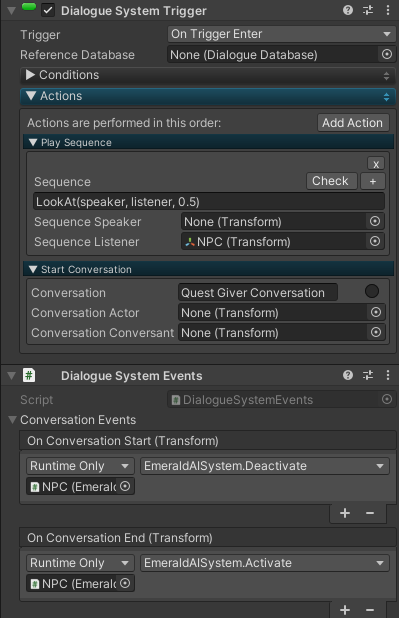Click the On Conversation End (Transform) header
The image size is (399, 618).
point(208,538)
